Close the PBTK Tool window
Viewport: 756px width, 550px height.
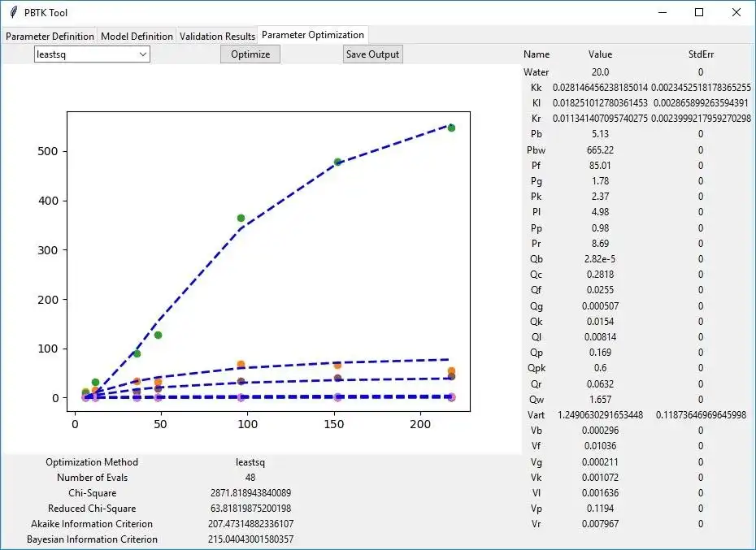[x=736, y=12]
